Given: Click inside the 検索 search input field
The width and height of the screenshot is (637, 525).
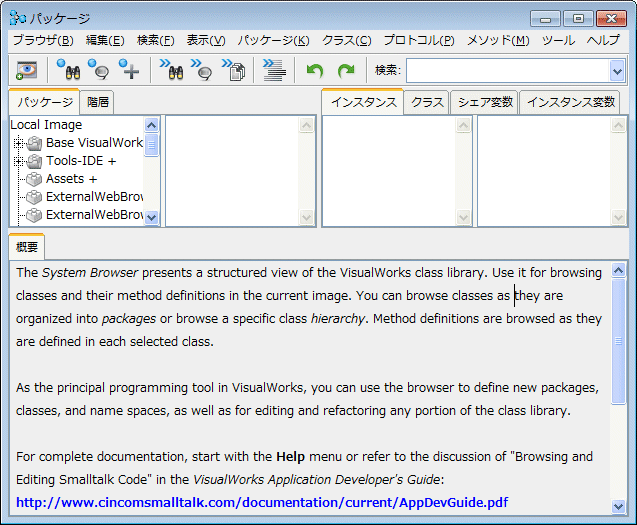Looking at the screenshot, I should coord(505,70).
